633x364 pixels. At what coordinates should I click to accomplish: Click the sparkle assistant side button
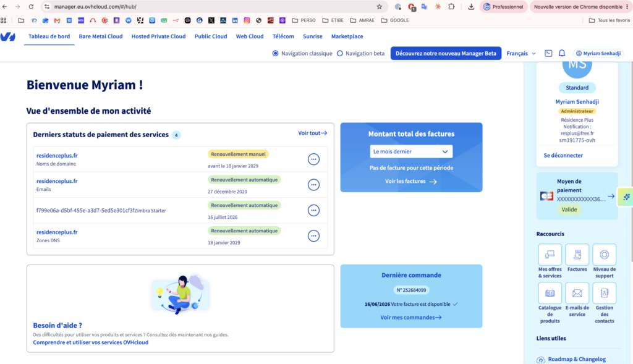[x=626, y=197]
